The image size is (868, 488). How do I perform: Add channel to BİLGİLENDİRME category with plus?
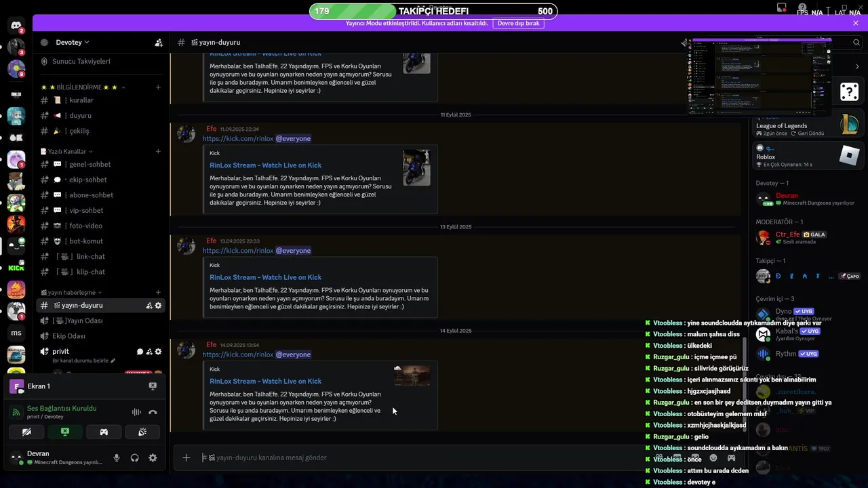coord(158,87)
